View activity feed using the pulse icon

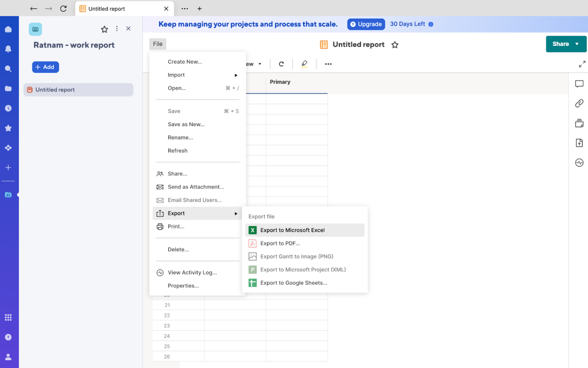click(579, 162)
